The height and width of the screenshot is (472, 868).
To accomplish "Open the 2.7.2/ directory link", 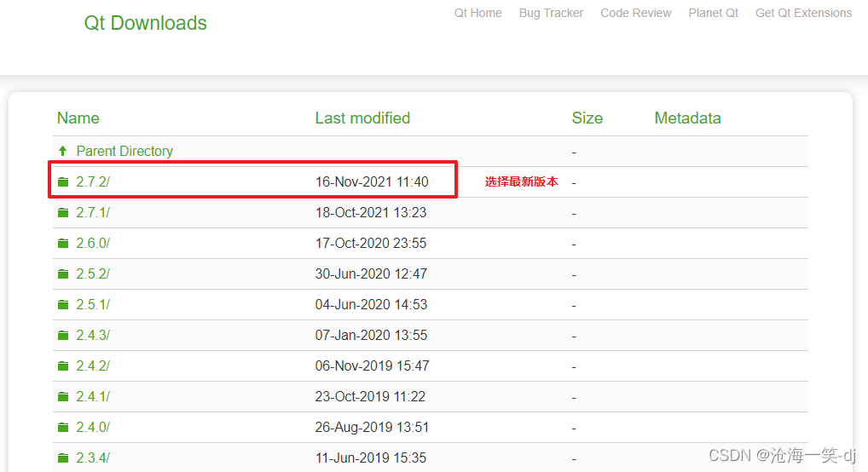I will click(x=93, y=182).
